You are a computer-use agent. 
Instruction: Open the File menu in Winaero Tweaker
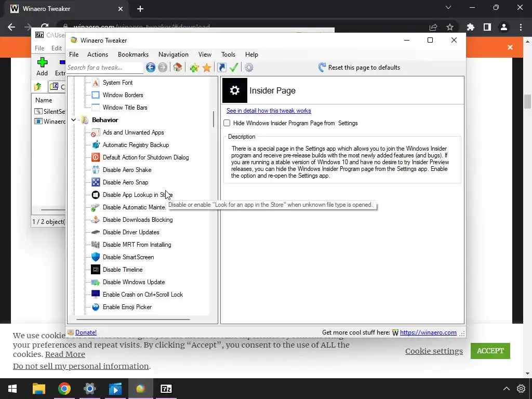pyautogui.click(x=74, y=55)
